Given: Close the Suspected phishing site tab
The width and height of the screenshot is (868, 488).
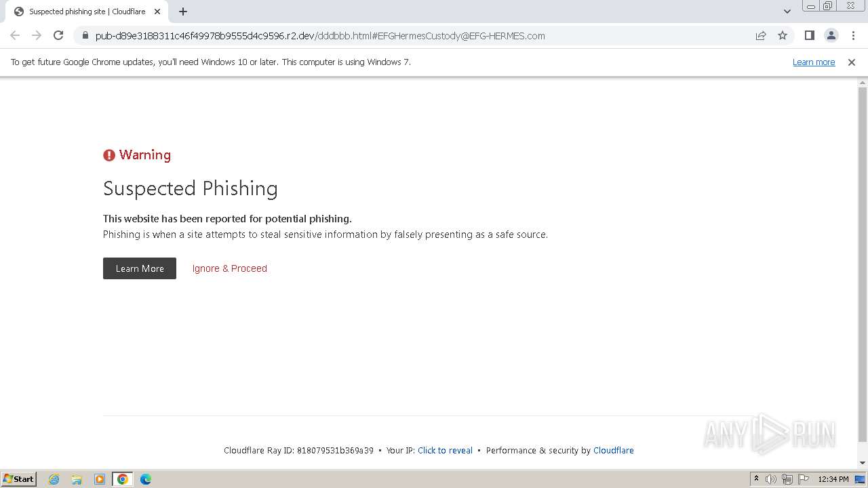Looking at the screenshot, I should [x=157, y=12].
